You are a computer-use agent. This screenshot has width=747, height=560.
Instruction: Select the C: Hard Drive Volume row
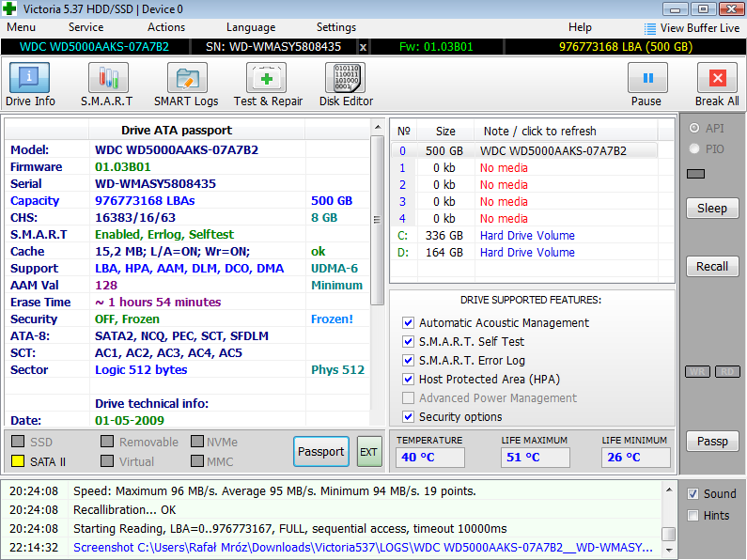click(526, 235)
